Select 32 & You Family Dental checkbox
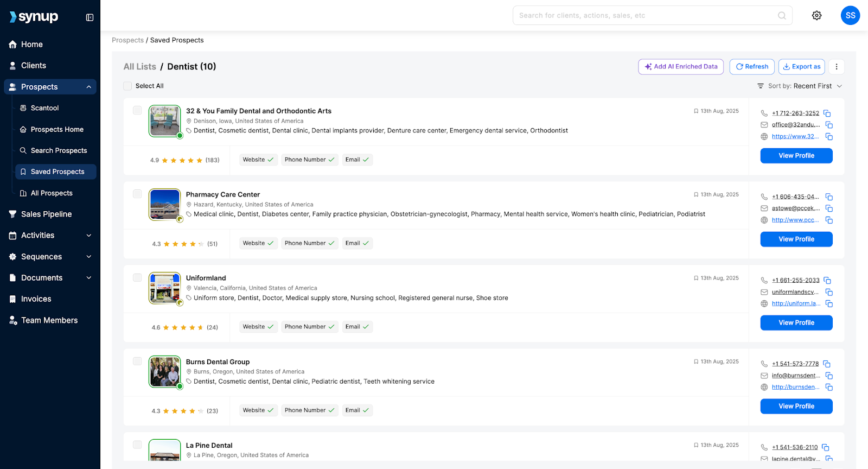 [137, 110]
